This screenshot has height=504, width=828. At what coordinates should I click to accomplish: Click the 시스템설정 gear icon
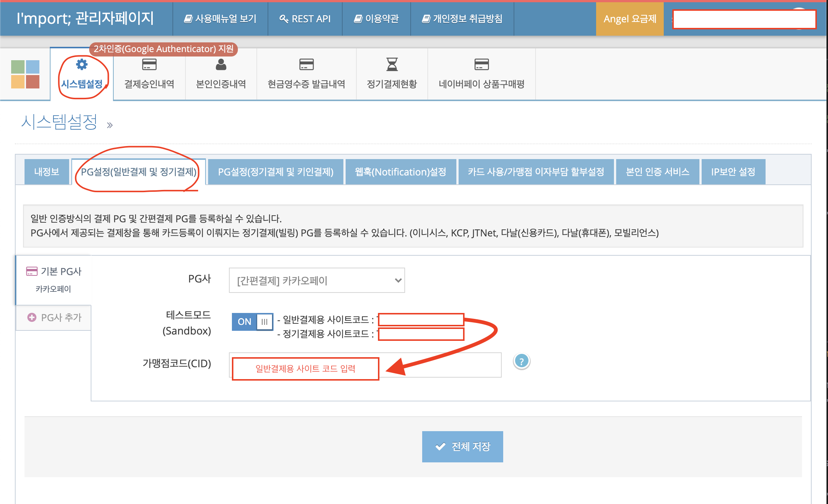81,65
